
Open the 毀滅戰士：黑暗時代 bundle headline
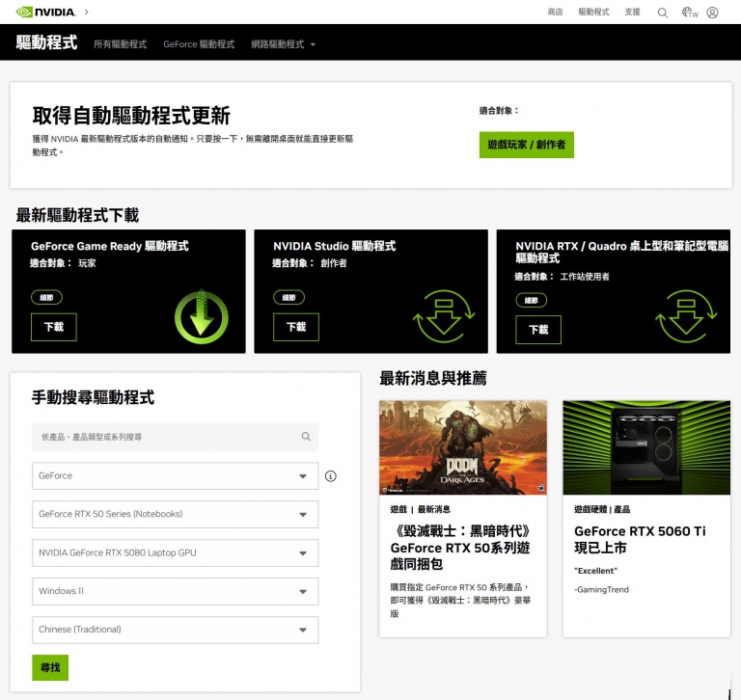click(x=460, y=548)
